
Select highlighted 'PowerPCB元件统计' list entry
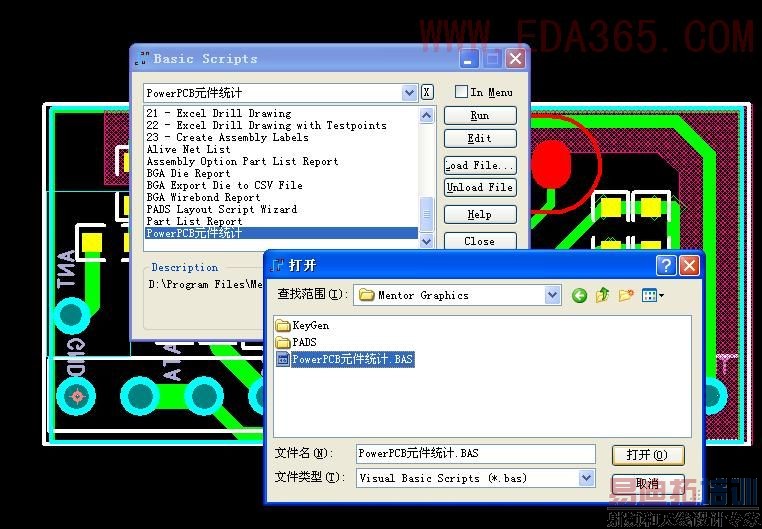281,233
